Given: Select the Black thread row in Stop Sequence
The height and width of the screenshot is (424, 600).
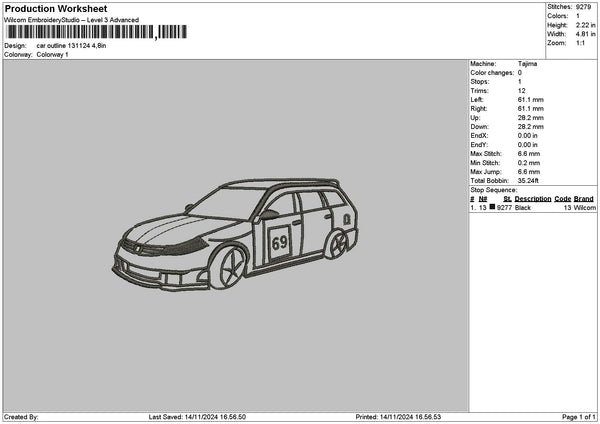Looking at the screenshot, I should (532, 208).
